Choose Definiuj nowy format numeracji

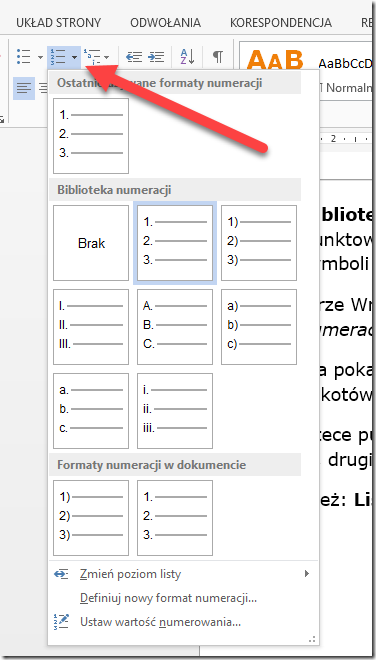(x=183, y=598)
